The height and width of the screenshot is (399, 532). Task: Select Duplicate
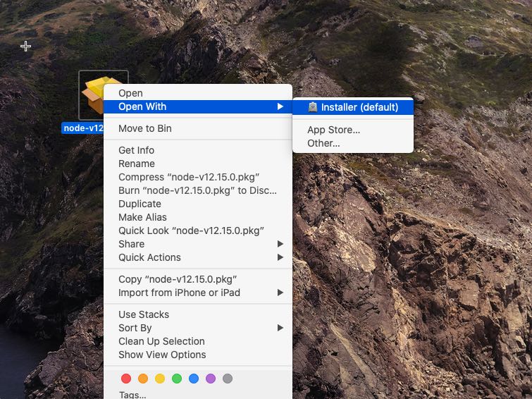[198, 204]
